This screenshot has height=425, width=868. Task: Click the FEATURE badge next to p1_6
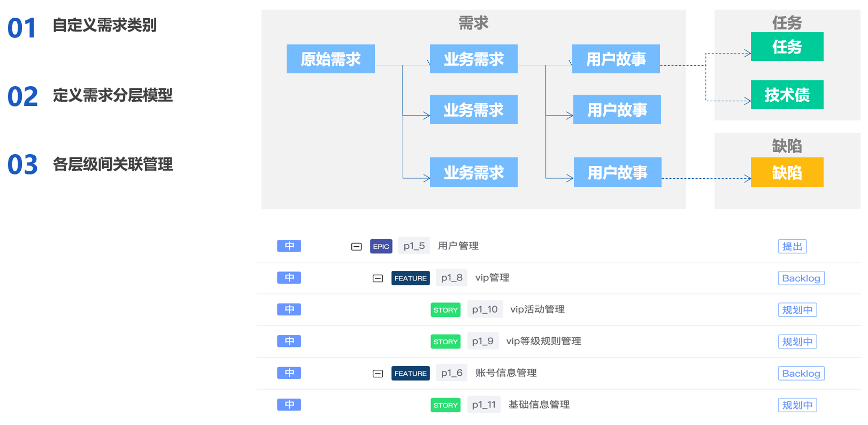[x=410, y=374]
